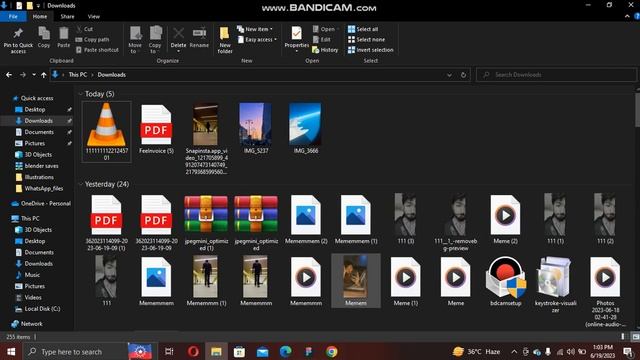Select jpegmini_optimized (1) archive
640x360 pixels.
coord(206,223)
